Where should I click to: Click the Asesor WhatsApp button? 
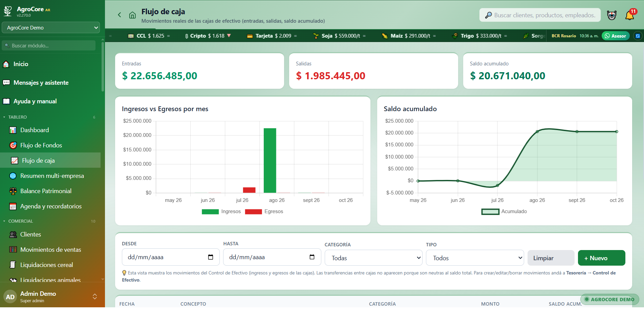615,36
